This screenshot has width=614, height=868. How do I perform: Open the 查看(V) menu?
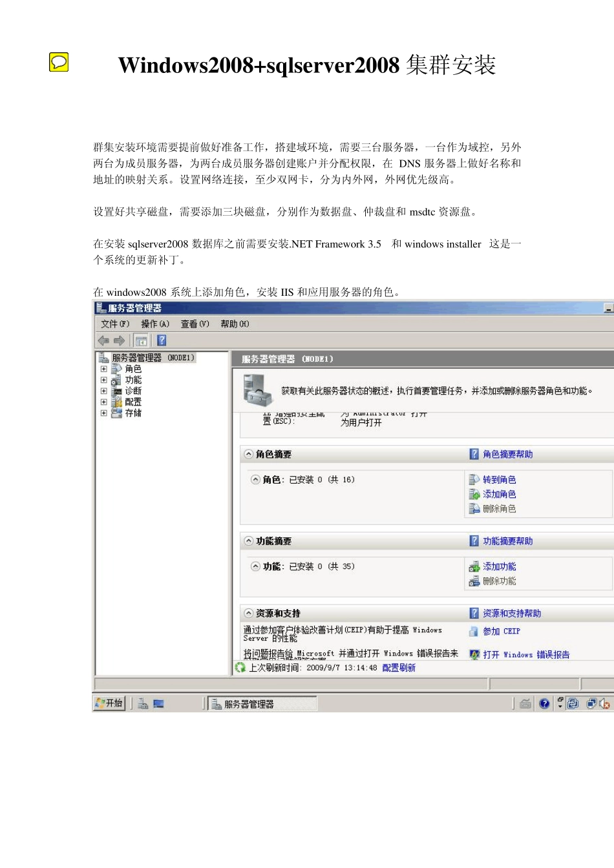195,324
